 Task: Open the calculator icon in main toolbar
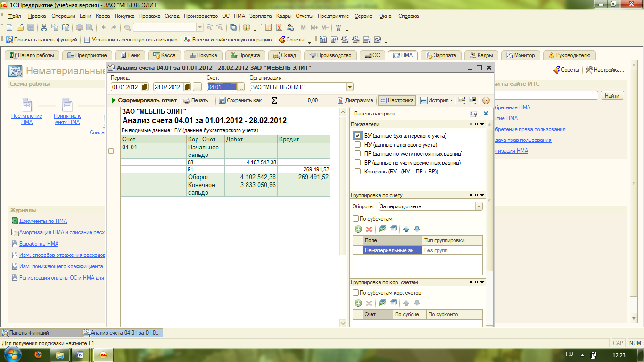(x=269, y=27)
